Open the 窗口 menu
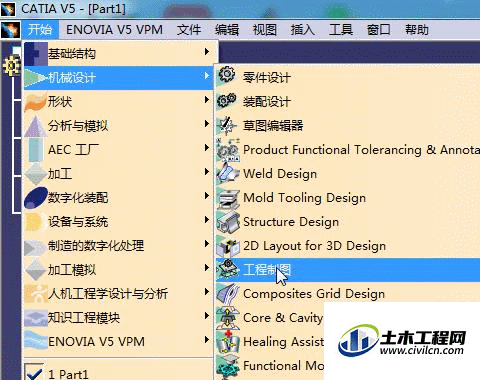This screenshot has width=480, height=380. pyautogui.click(x=379, y=30)
